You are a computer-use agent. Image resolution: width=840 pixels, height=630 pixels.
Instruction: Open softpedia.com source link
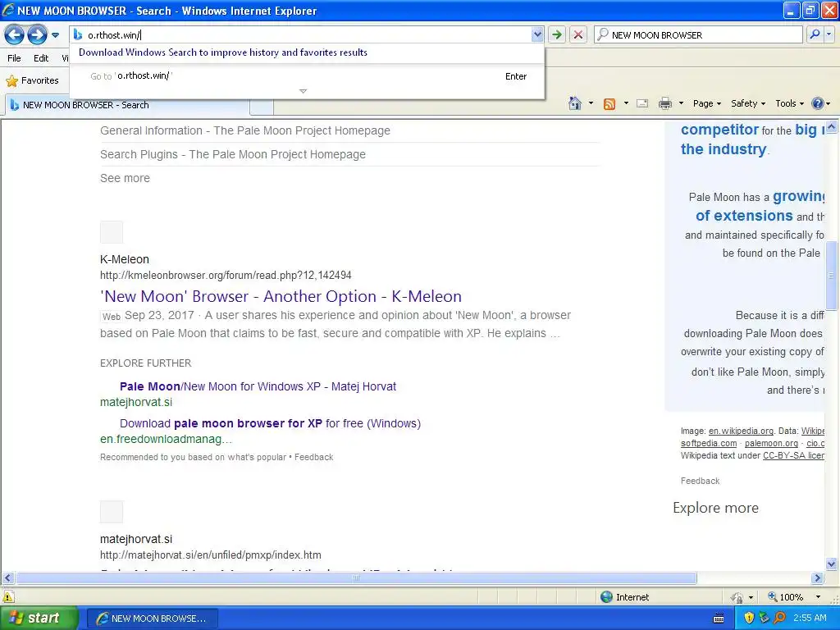pos(709,443)
